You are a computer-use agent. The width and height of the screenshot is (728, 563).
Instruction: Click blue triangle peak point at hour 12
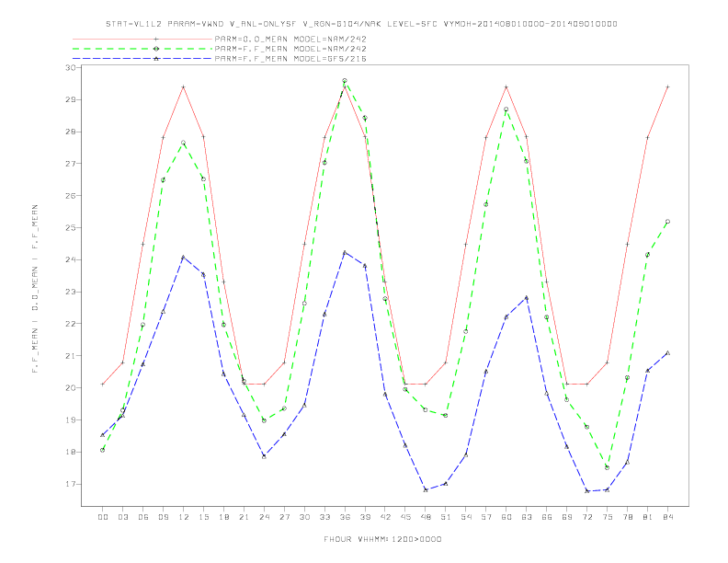tap(184, 257)
